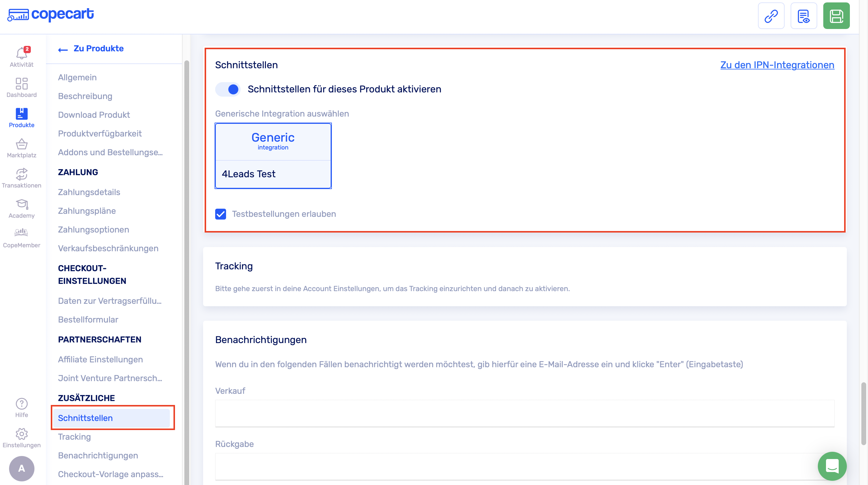Toggle Schnittstellen für dieses Produkt aktivieren
Screen dimensions: 868x485
pyautogui.click(x=228, y=89)
